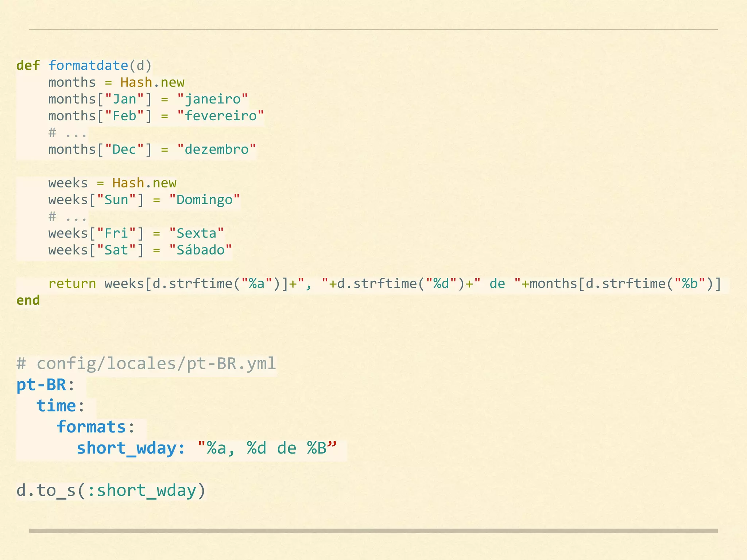
Task: Click the "janeiro" string literal
Action: (212, 99)
